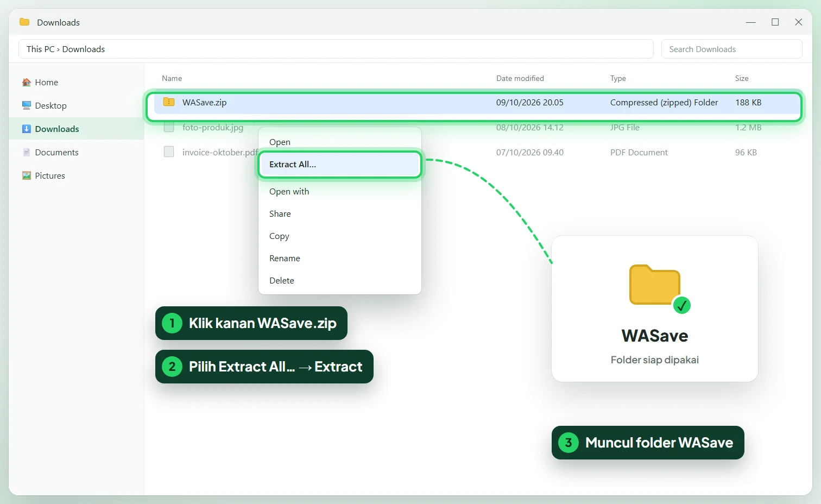Choose Open with in the context menu
Viewport: 821px width, 504px height.
click(x=340, y=191)
